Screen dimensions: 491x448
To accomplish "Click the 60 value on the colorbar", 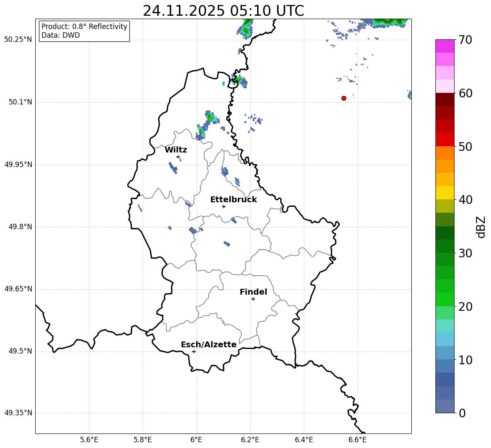I will 465,93.
